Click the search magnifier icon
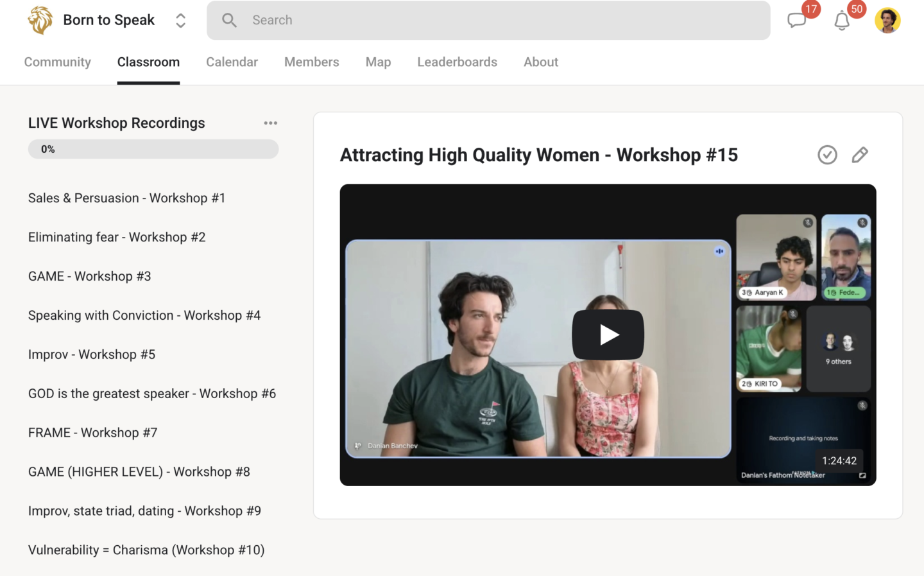 pyautogui.click(x=229, y=21)
